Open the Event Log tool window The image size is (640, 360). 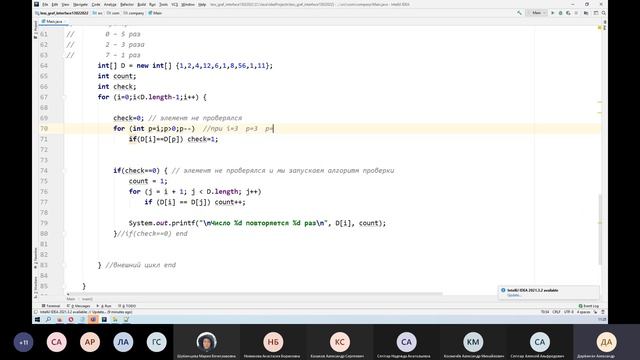coord(589,306)
